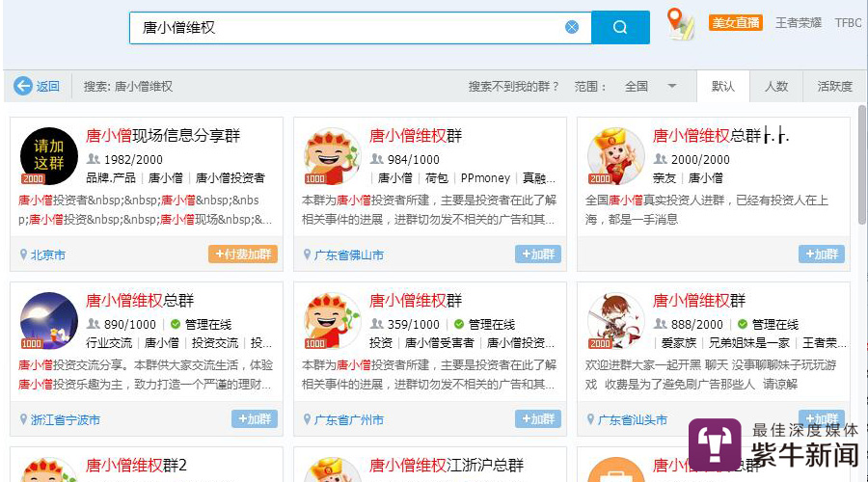The width and height of the screenshot is (868, 482).
Task: Click +付费加群 on 唐小僧现场信息分享群
Action: pyautogui.click(x=243, y=254)
